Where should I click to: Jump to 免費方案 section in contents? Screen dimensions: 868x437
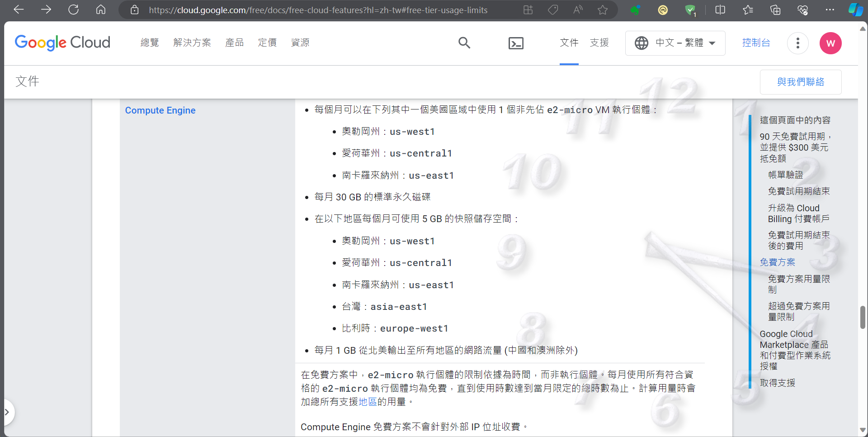pyautogui.click(x=777, y=262)
